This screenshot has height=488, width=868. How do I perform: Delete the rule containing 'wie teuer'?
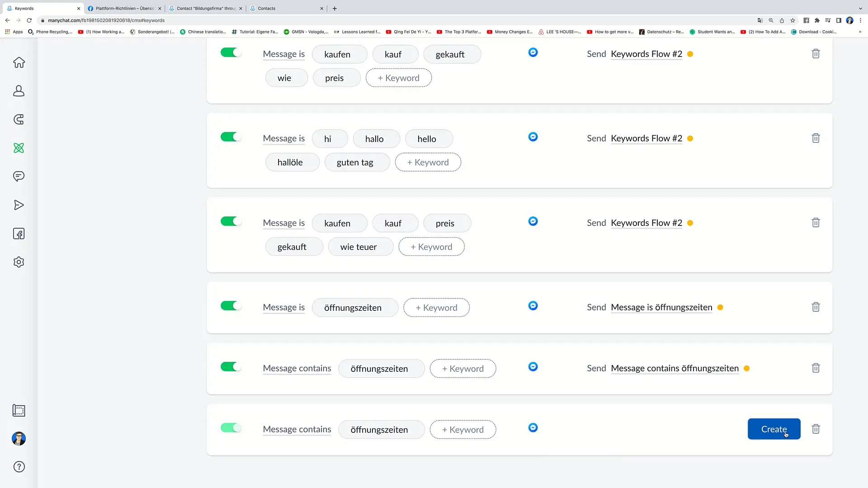816,223
